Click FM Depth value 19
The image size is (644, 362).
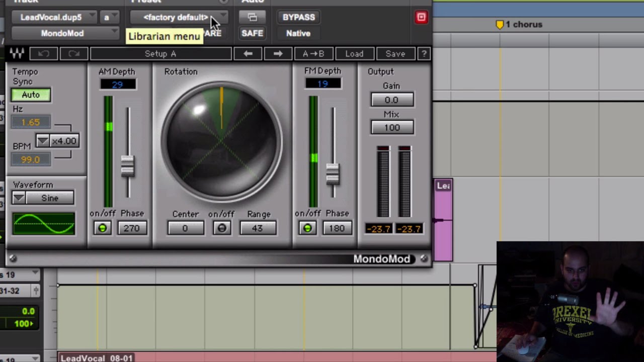(323, 84)
